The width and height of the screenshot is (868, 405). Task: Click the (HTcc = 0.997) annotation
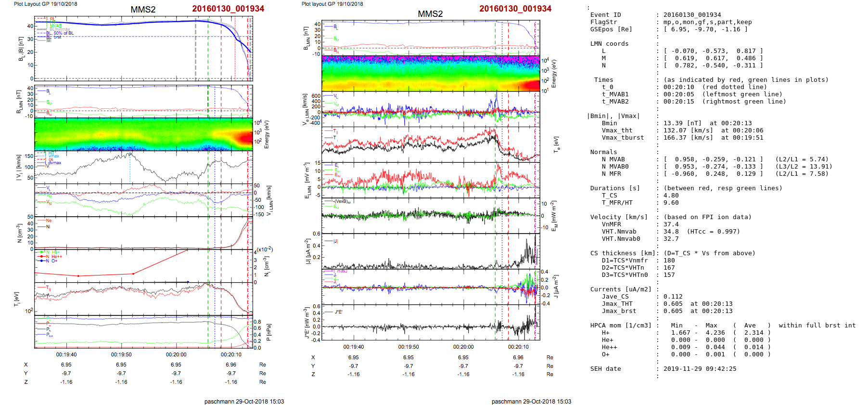[713, 232]
